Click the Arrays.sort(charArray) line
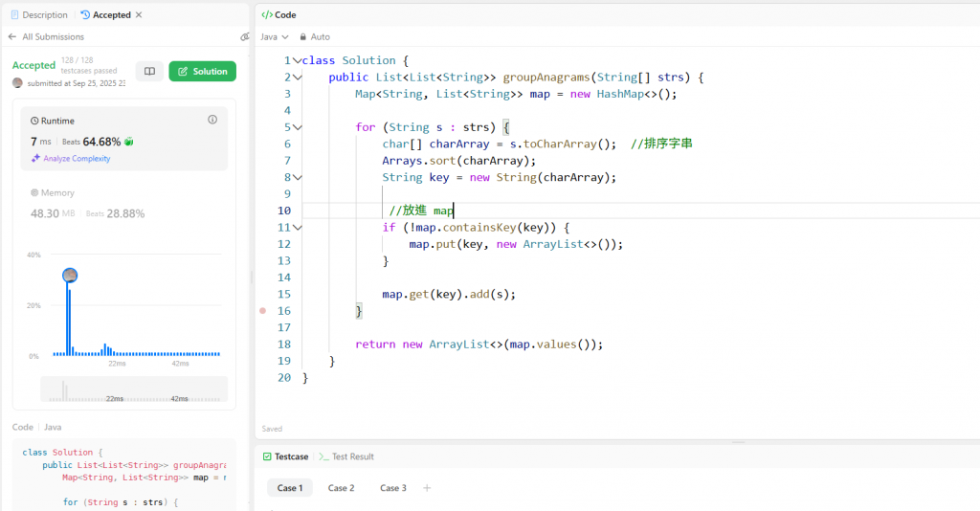Screen dimensions: 980x511 [x=459, y=161]
